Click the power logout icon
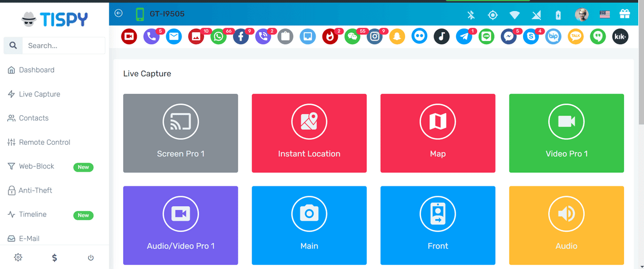 pos(90,257)
